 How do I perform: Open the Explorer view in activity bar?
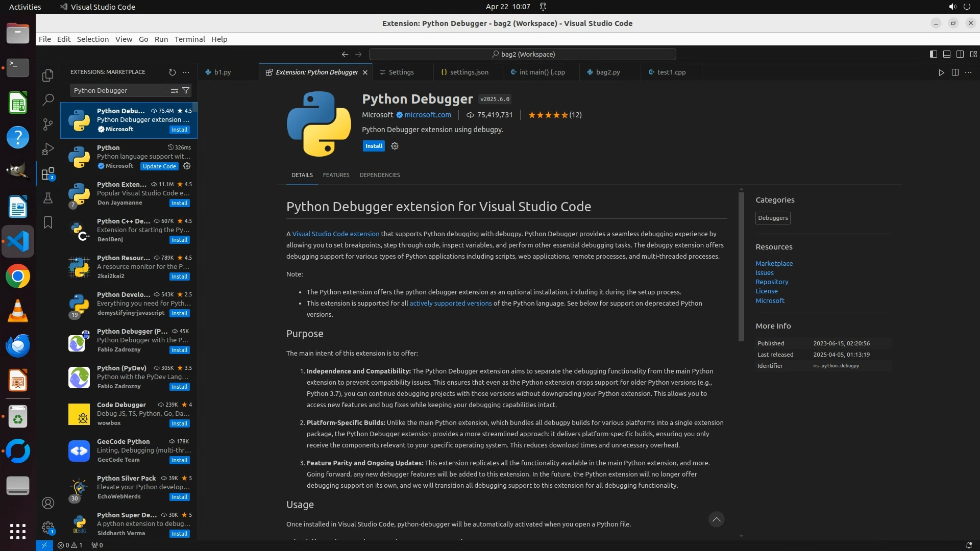pyautogui.click(x=48, y=76)
